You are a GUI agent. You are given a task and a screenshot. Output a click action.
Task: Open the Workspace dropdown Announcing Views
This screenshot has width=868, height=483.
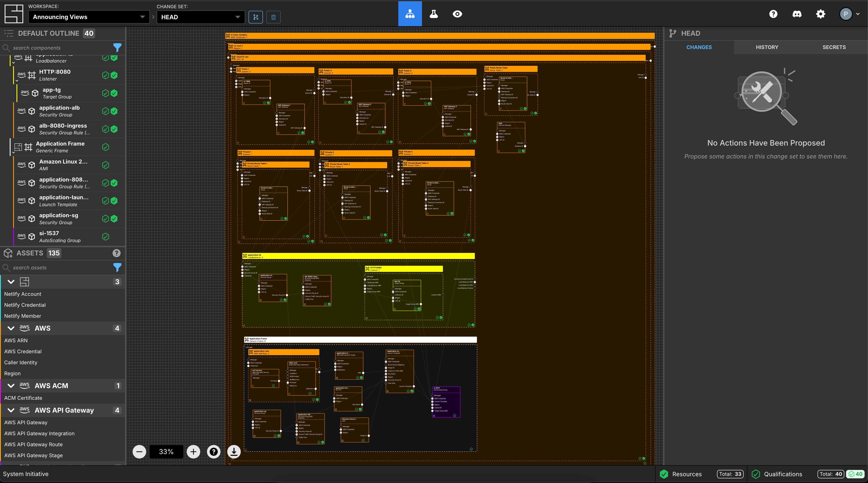click(x=89, y=17)
